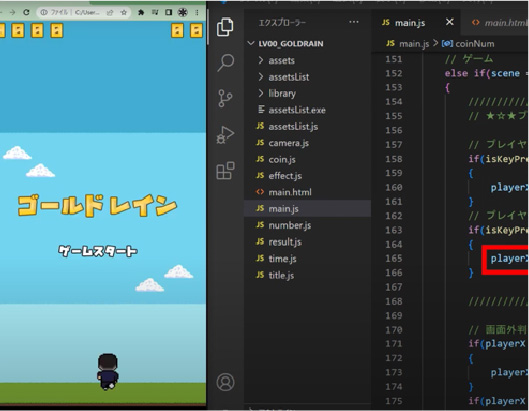
Task: Share this page from the address bar
Action: pyautogui.click(x=110, y=12)
